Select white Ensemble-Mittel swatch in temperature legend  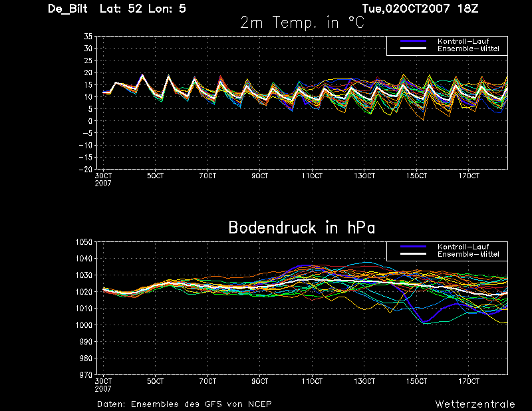[x=413, y=49]
